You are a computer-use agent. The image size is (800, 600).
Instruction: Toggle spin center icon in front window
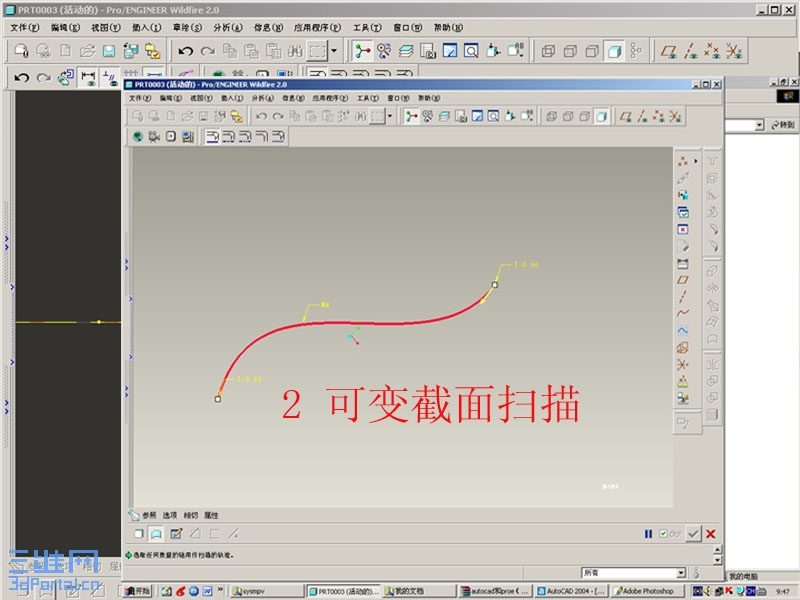click(x=411, y=116)
